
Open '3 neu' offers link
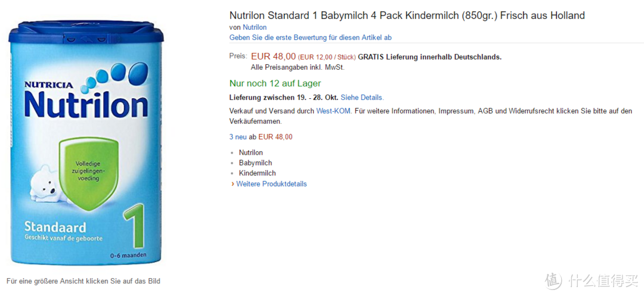point(238,137)
